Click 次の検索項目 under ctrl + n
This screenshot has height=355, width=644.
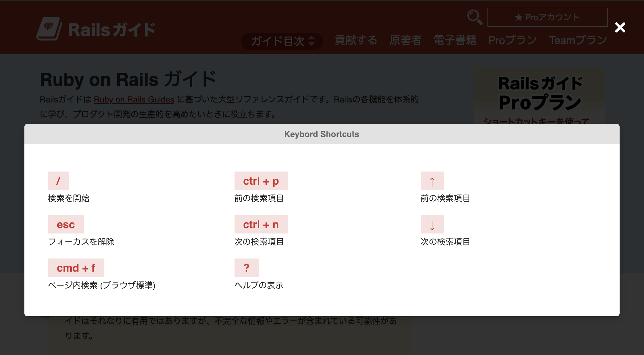pos(259,242)
